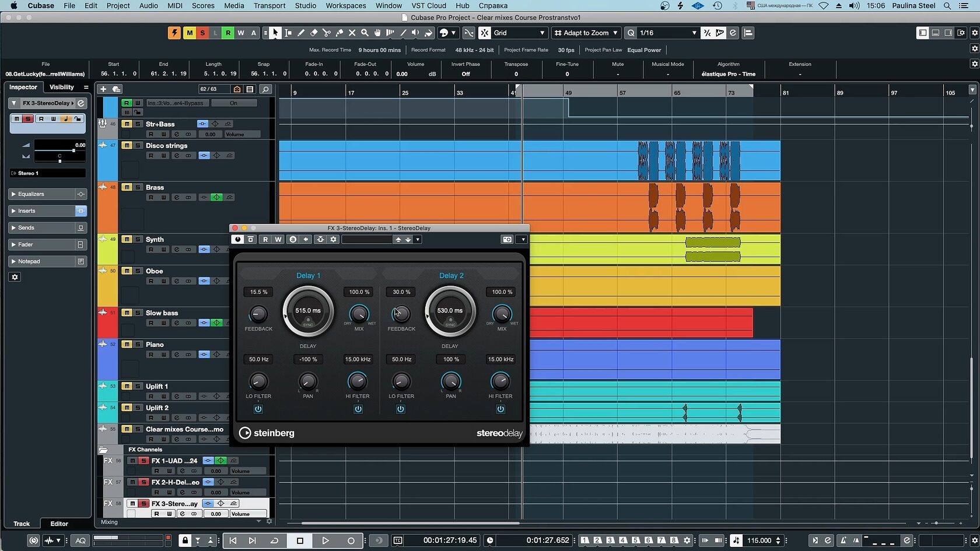Switch to the Editor tab at bottom

click(x=59, y=524)
